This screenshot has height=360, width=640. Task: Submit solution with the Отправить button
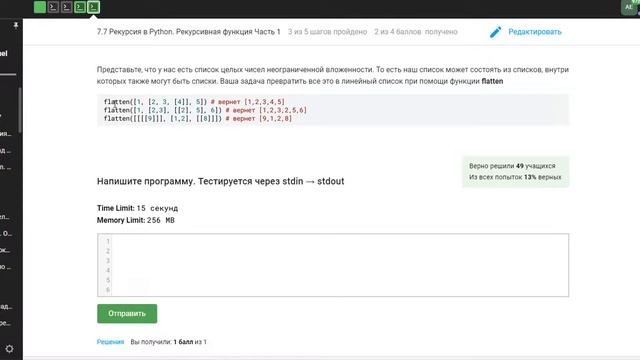coord(127,313)
